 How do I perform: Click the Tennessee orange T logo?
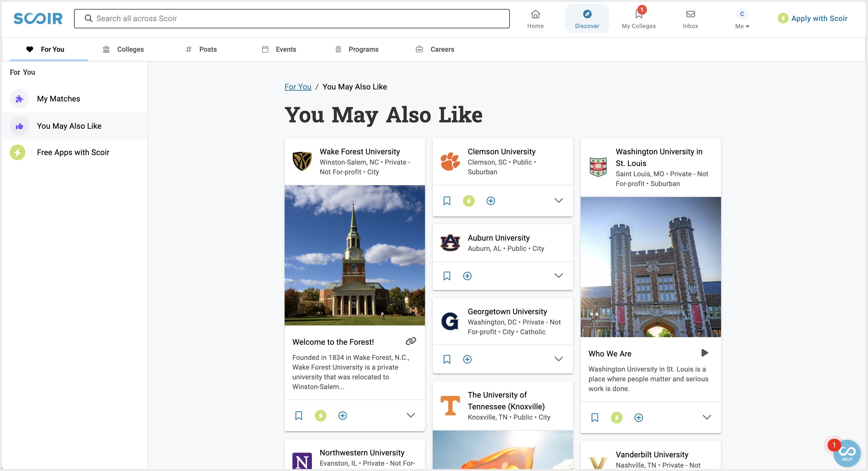450,406
